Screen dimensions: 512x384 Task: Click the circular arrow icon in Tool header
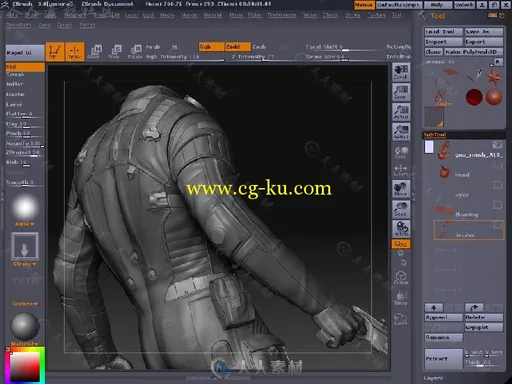(x=501, y=15)
